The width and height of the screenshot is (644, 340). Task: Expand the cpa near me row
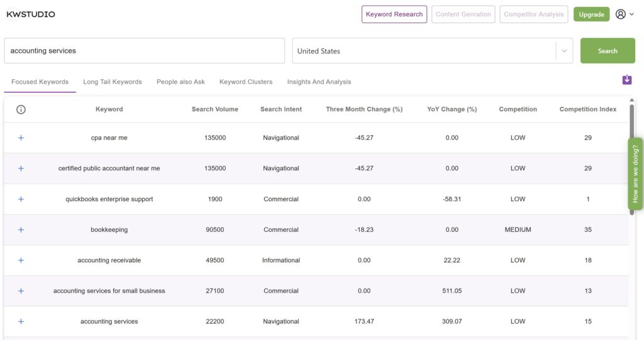[21, 138]
